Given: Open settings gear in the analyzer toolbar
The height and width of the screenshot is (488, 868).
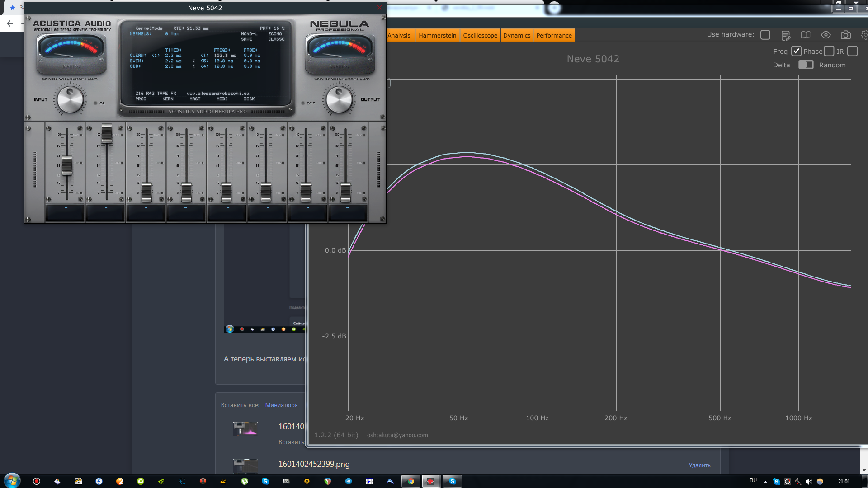Looking at the screenshot, I should [x=864, y=35].
